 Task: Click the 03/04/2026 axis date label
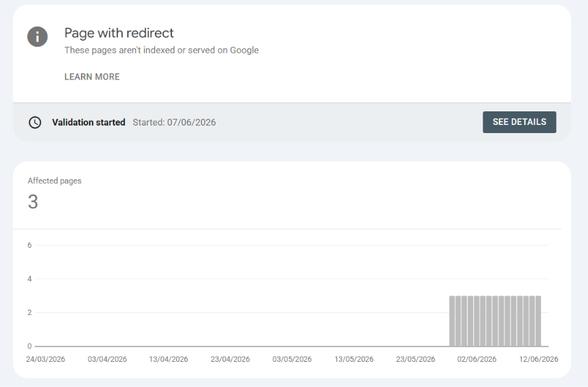107,359
